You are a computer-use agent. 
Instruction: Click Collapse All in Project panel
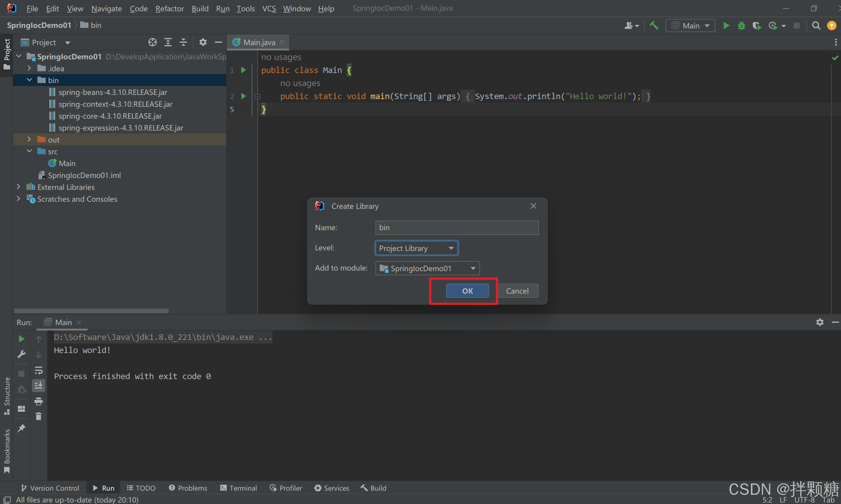183,42
